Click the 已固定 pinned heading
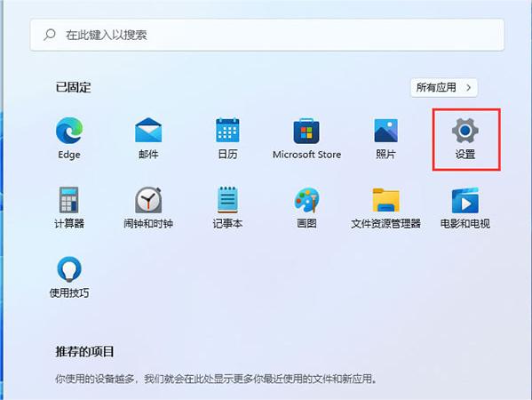The height and width of the screenshot is (400, 532). [74, 87]
